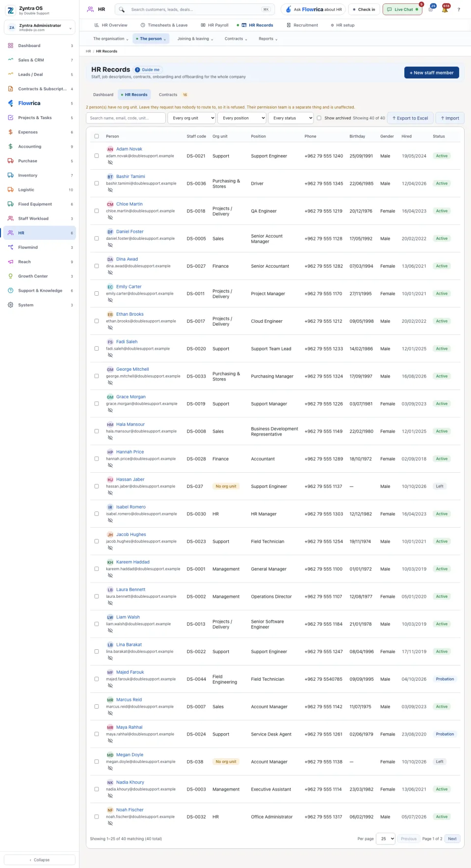Open the Reach module icon
Image resolution: width=471 pixels, height=868 pixels.
tap(10, 262)
